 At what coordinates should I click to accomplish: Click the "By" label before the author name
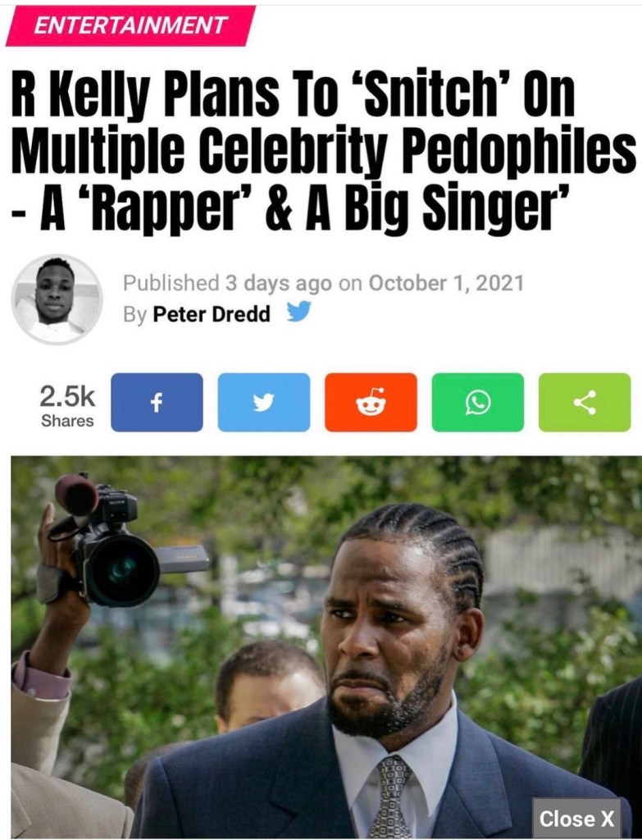(x=135, y=314)
